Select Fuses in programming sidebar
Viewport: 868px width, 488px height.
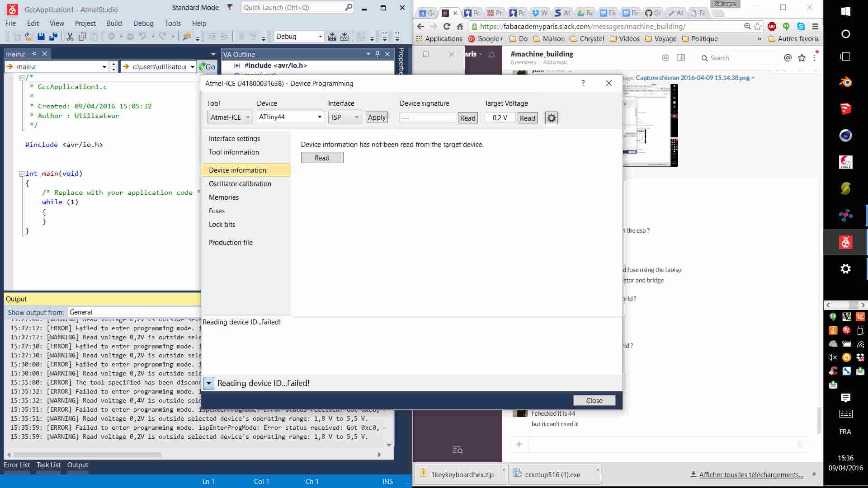coord(217,211)
